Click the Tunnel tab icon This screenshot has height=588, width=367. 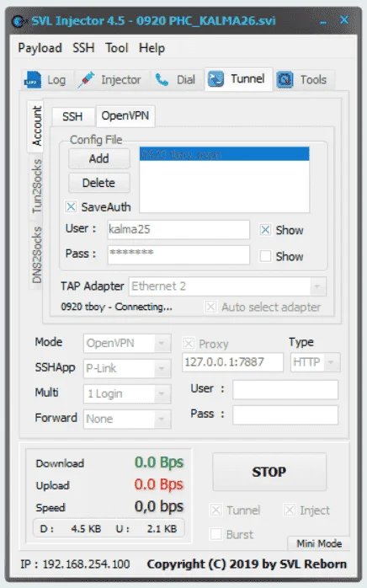tap(216, 78)
